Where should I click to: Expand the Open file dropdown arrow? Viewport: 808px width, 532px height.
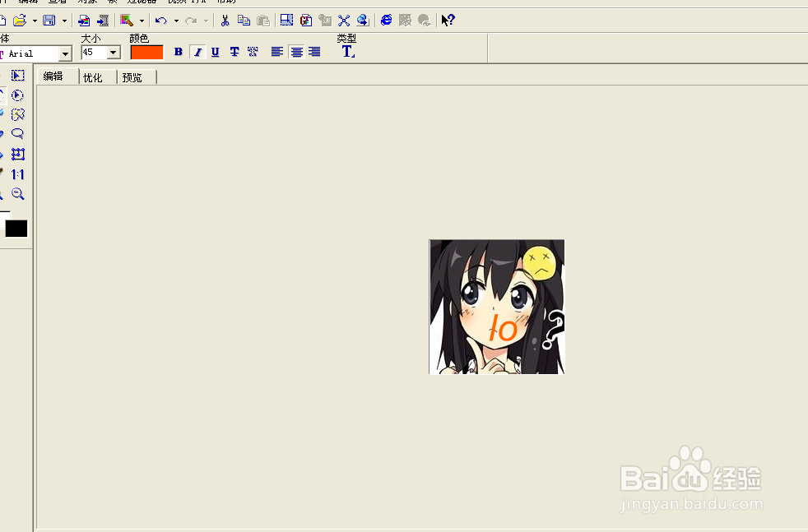[35, 21]
